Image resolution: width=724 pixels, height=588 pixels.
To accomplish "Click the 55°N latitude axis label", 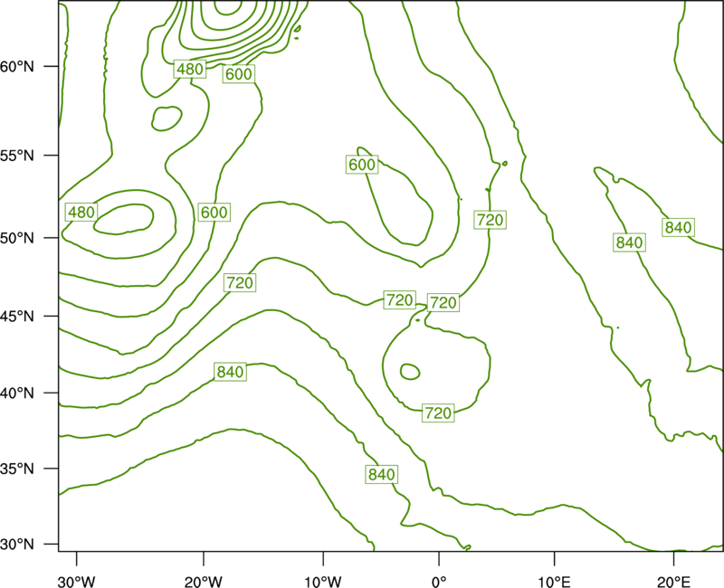I will tap(17, 156).
